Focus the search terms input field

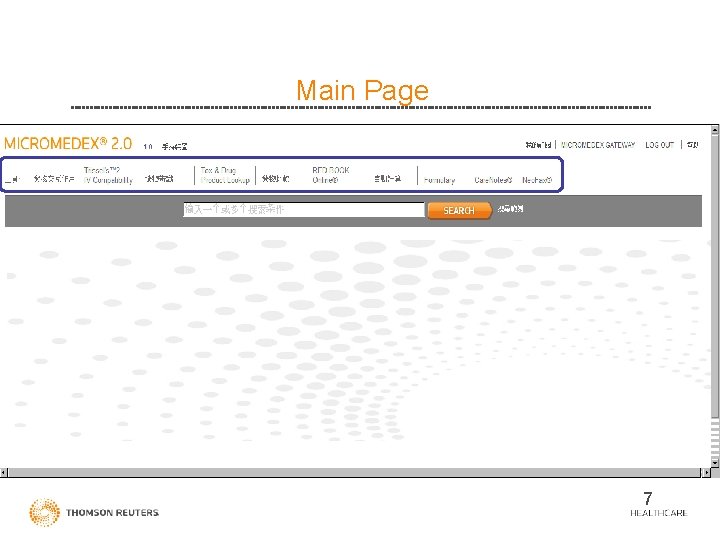tap(304, 209)
